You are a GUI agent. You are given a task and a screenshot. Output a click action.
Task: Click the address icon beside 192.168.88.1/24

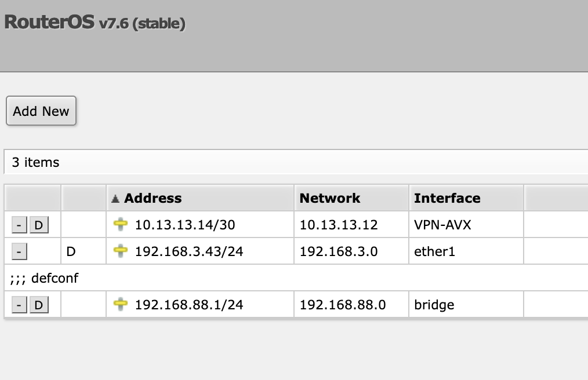(120, 304)
